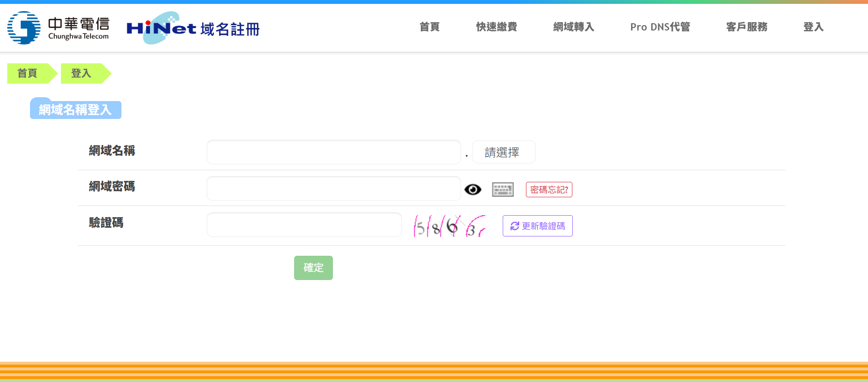The height and width of the screenshot is (382, 868).
Task: Click the 網域密碼 label text
Action: (x=112, y=187)
